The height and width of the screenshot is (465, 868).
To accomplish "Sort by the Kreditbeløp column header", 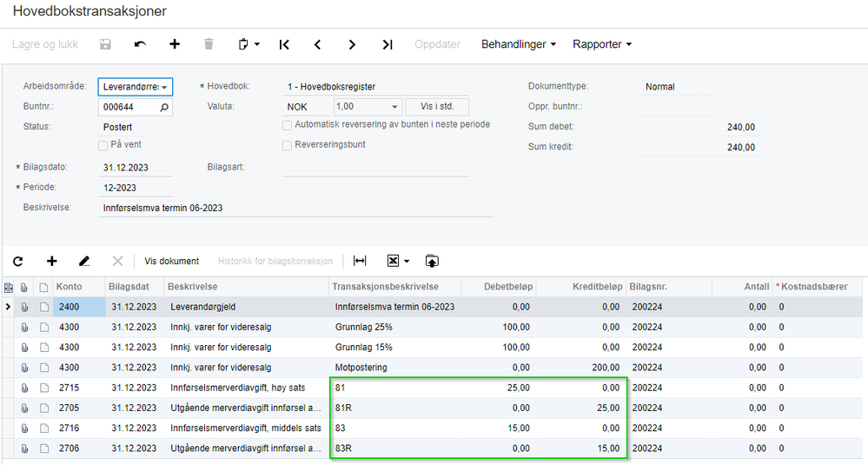I will click(x=580, y=287).
